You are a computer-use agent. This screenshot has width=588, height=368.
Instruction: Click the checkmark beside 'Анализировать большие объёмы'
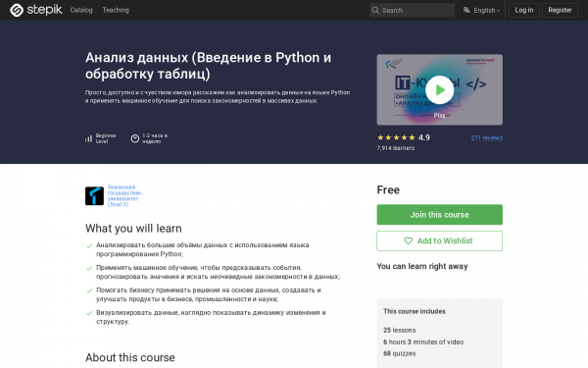pos(89,246)
